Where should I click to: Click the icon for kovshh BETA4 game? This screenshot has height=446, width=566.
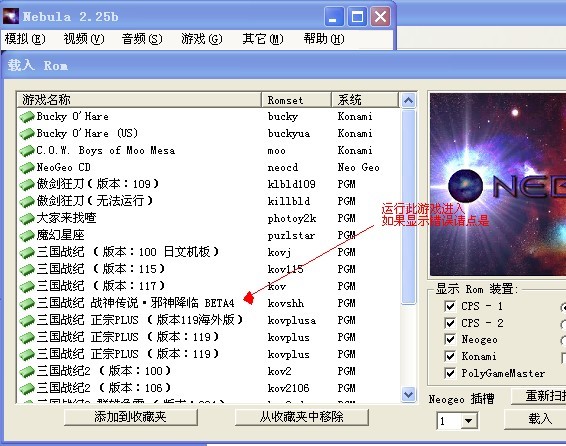(27, 303)
